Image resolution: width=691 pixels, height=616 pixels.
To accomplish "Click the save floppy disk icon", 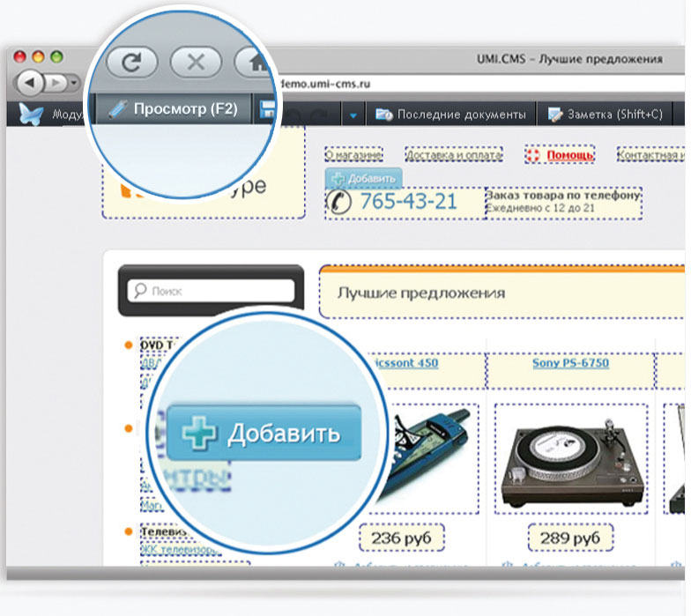I will (x=265, y=111).
